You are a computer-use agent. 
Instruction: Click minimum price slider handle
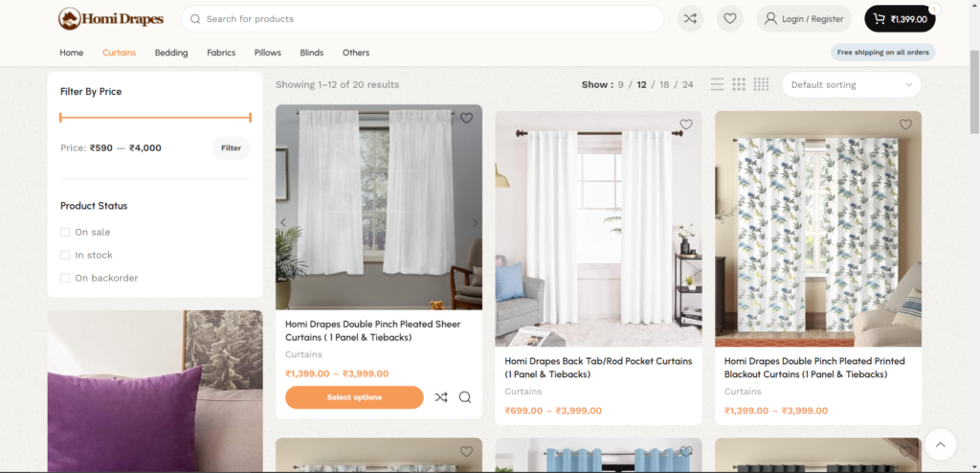[60, 117]
